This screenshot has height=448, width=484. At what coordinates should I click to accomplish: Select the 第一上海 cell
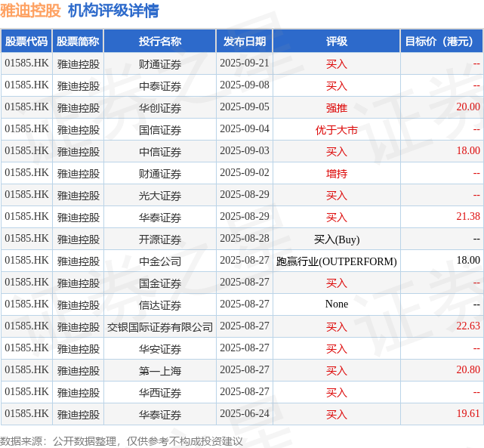click(160, 370)
